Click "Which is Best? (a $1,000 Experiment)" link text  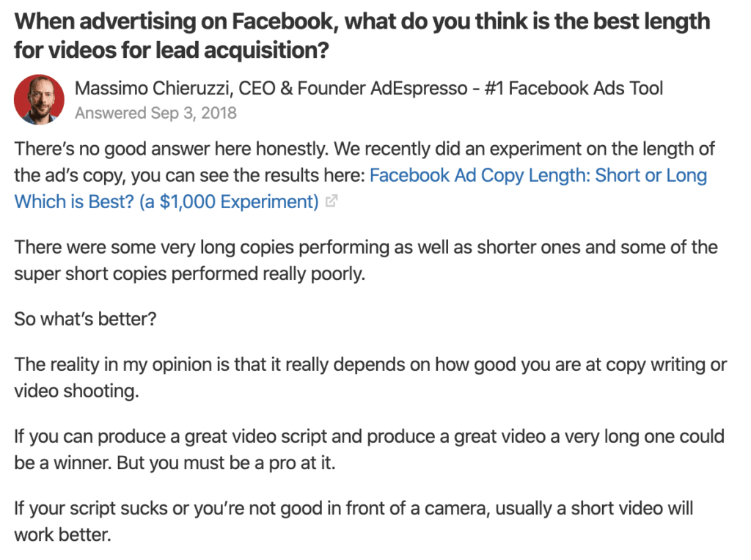(166, 202)
